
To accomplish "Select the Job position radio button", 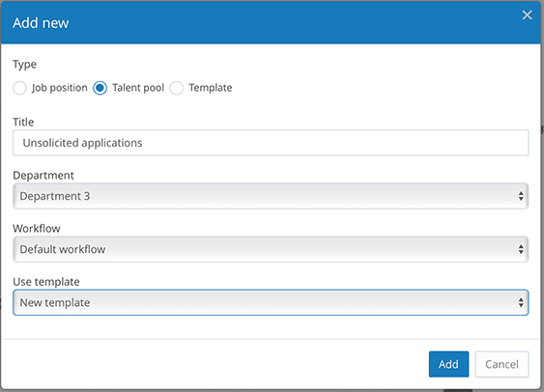I will [19, 88].
